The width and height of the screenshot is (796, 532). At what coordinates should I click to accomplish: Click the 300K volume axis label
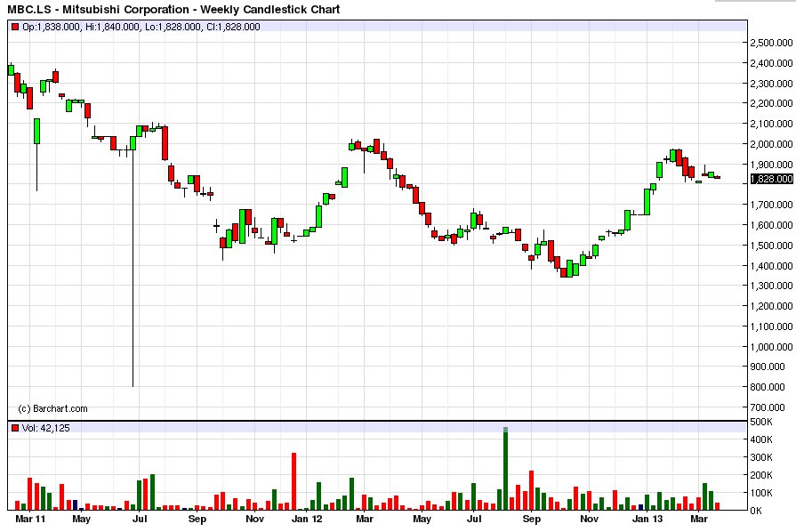761,457
